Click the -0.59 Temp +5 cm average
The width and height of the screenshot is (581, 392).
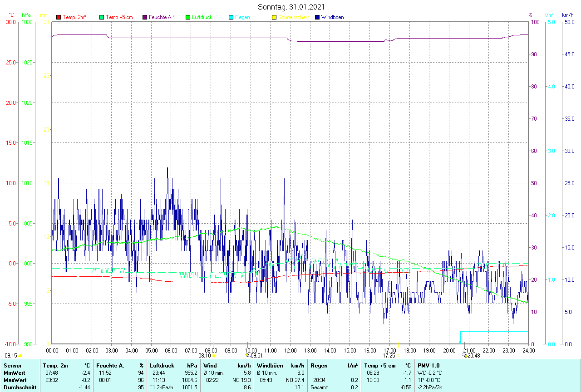(x=405, y=387)
